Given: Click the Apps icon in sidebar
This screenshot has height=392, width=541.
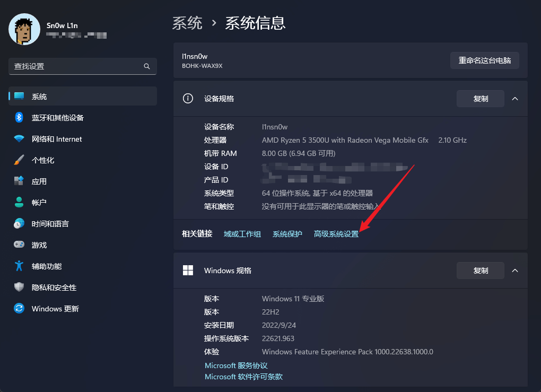Looking at the screenshot, I should 19,181.
